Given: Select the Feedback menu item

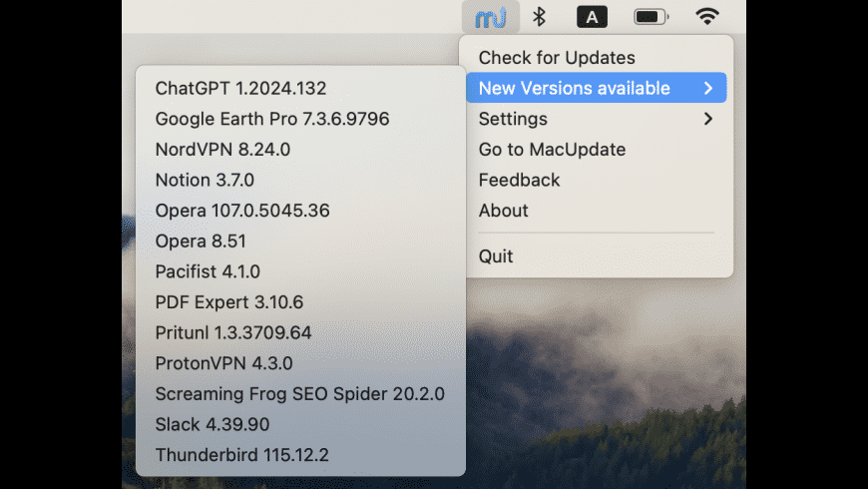Looking at the screenshot, I should 597,180.
